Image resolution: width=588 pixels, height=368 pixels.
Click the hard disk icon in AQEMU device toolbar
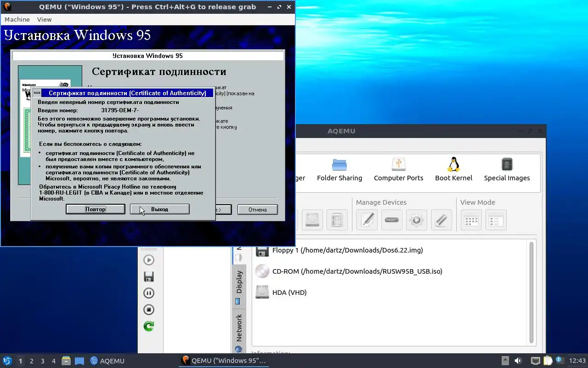click(312, 220)
